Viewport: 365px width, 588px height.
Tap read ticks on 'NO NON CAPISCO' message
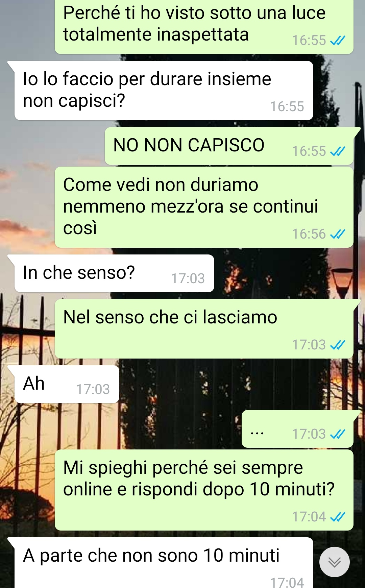coord(338,151)
